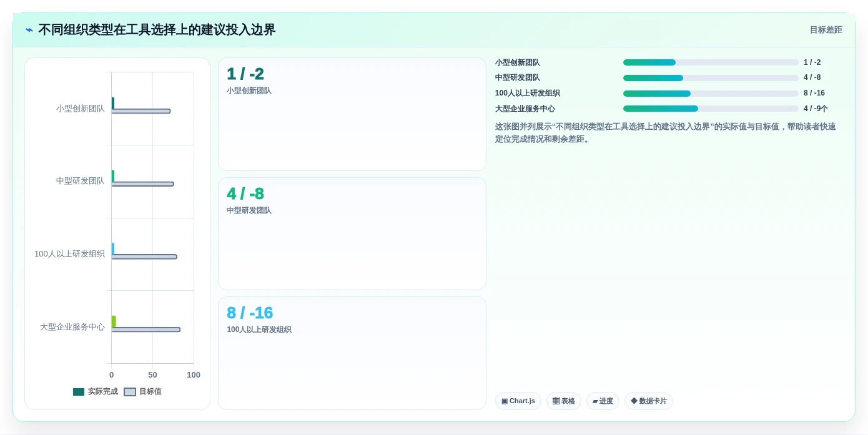Click the x-axis tick label 100
The image size is (868, 435).
click(194, 375)
